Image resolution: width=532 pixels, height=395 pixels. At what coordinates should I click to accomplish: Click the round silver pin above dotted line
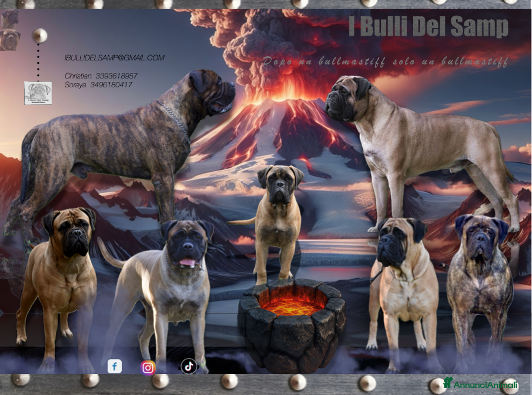click(39, 35)
